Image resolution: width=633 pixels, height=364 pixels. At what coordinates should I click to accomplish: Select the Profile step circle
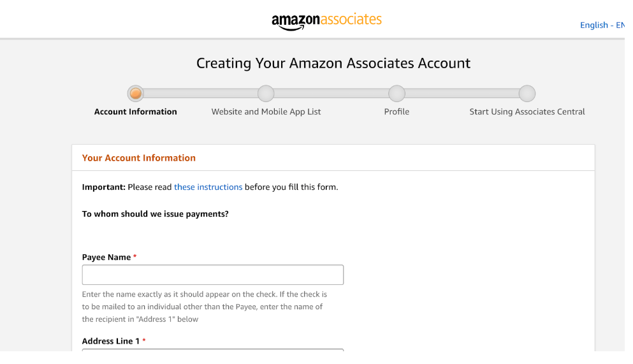[x=397, y=94]
